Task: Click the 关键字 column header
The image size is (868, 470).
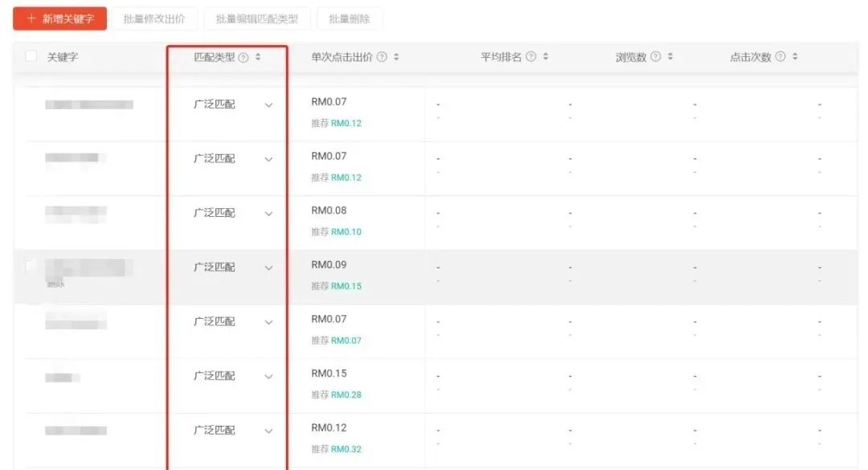Action: [62, 57]
